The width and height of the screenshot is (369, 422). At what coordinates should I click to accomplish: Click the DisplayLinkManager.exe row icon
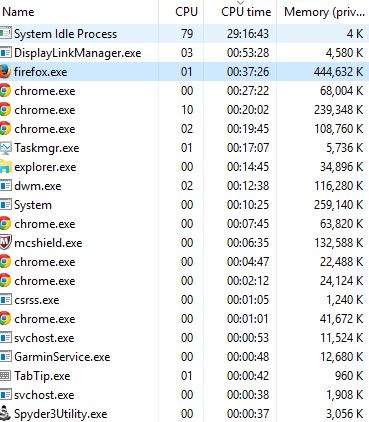(5, 52)
